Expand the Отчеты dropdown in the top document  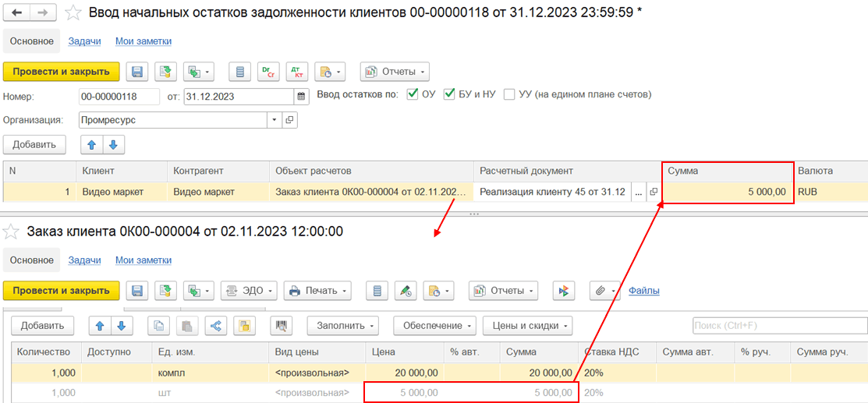tap(395, 72)
